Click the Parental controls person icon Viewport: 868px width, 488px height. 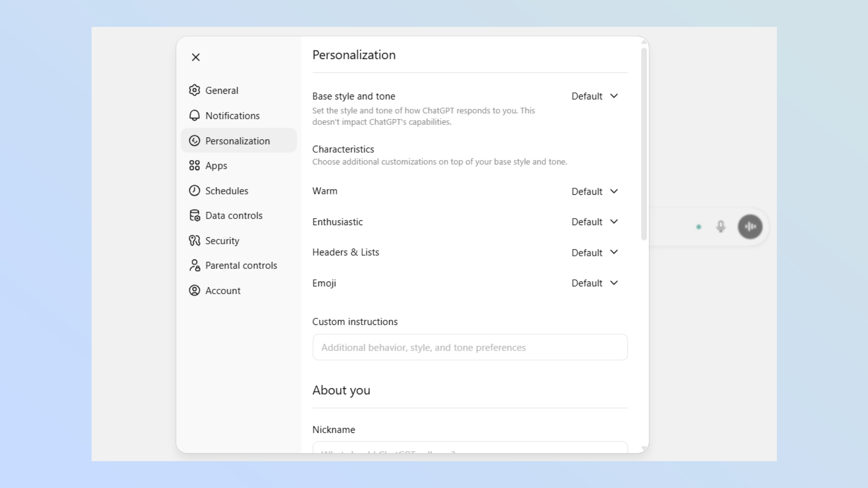point(194,265)
